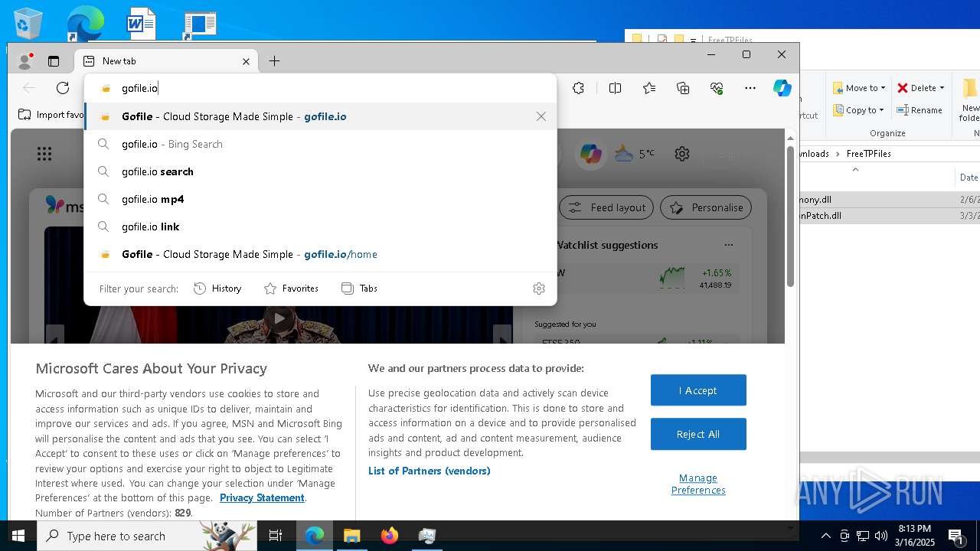The width and height of the screenshot is (980, 551).
Task: Accept cookies with I Accept
Action: (x=698, y=390)
